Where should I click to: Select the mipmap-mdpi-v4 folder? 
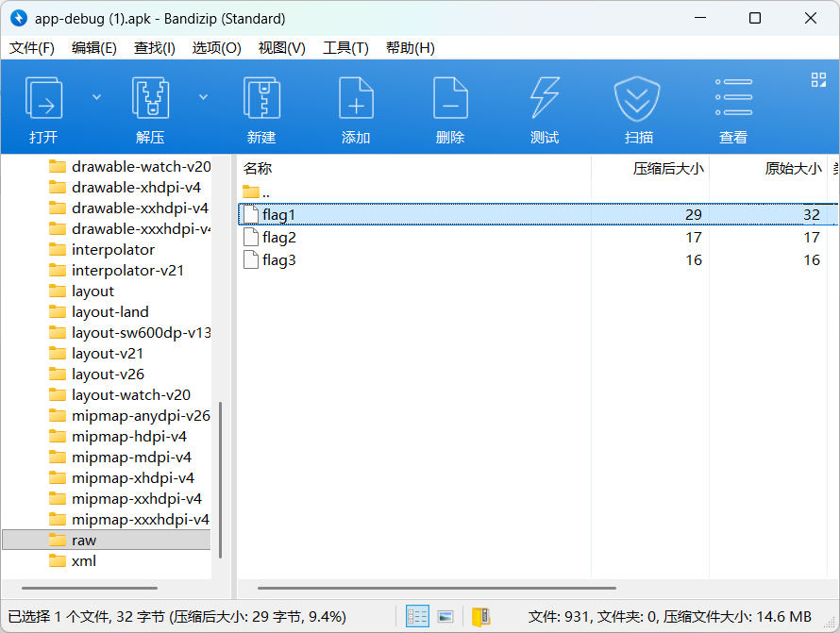[120, 457]
